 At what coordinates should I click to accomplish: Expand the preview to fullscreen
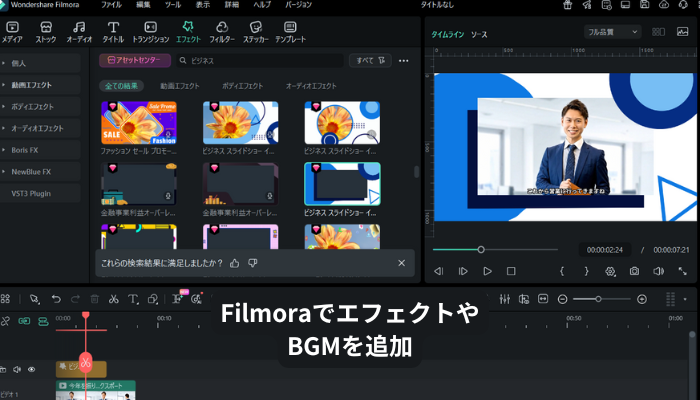pyautogui.click(x=683, y=271)
